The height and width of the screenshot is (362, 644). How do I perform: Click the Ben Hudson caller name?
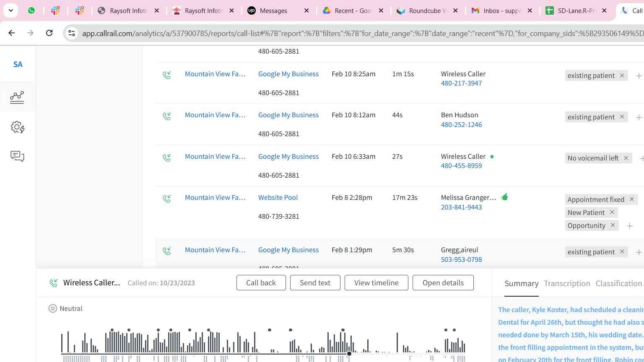460,115
